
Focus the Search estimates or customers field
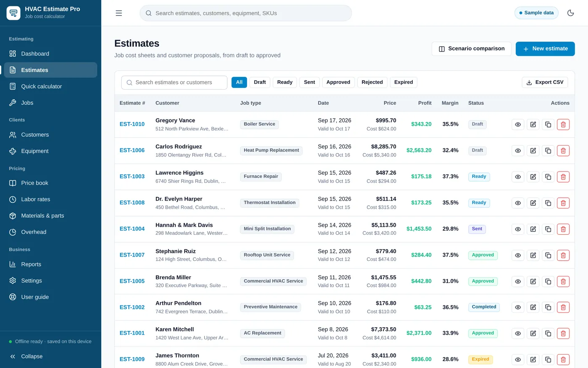tap(174, 82)
